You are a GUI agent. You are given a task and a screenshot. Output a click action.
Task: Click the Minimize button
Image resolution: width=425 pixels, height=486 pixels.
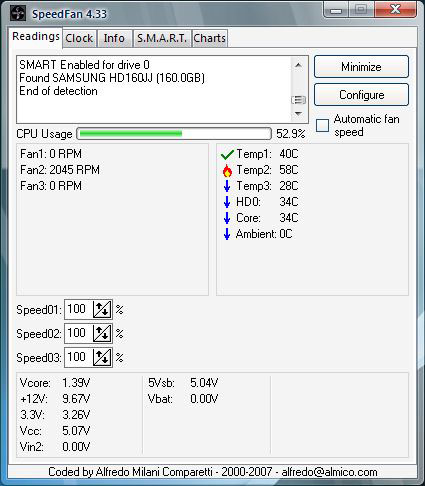point(361,67)
